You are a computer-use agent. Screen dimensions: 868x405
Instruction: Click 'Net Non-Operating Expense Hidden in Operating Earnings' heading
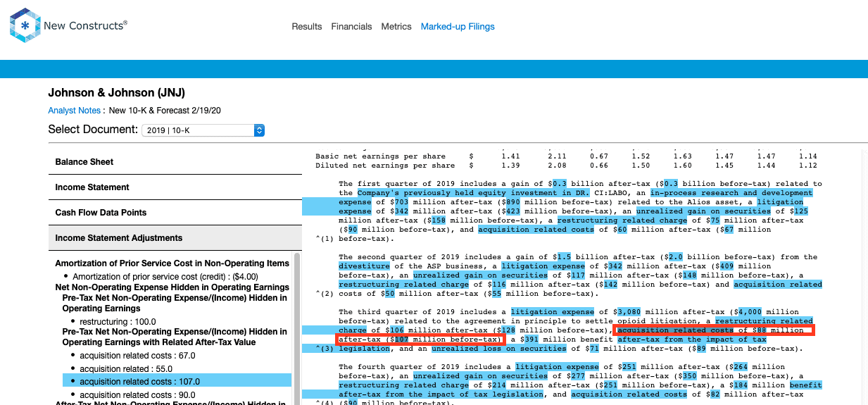pyautogui.click(x=172, y=287)
